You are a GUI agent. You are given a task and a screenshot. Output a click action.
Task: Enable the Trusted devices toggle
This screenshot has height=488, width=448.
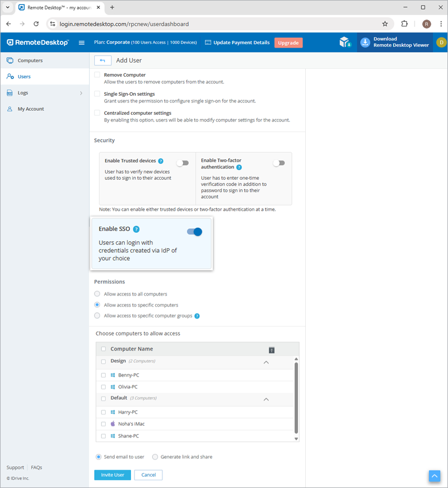pyautogui.click(x=183, y=163)
